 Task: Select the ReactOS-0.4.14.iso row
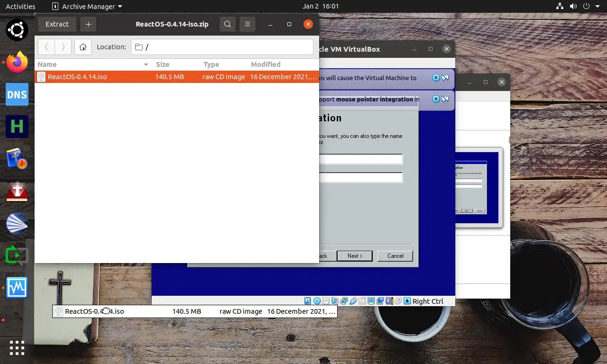click(x=177, y=77)
